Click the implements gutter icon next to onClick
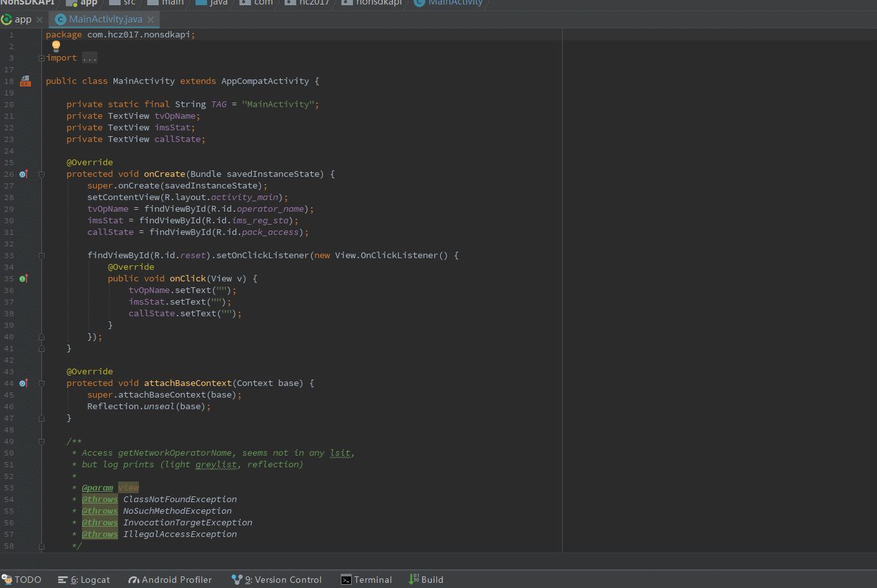Screen dimensions: 877x588 pyautogui.click(x=24, y=278)
